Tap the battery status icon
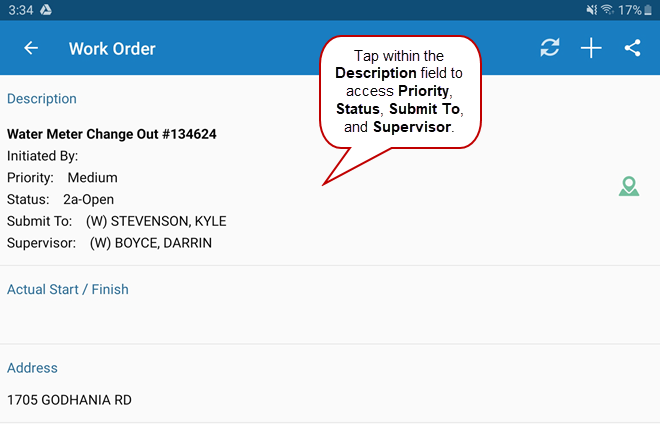Image resolution: width=660 pixels, height=424 pixels. (x=648, y=9)
